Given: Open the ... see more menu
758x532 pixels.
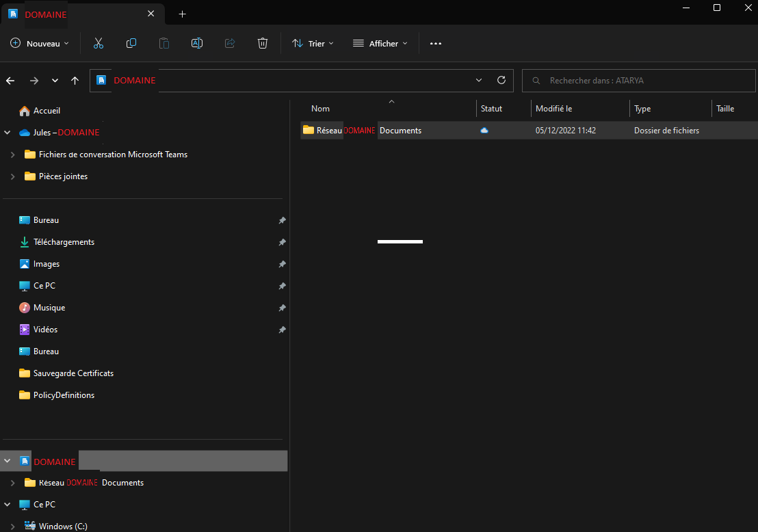Looking at the screenshot, I should (436, 42).
